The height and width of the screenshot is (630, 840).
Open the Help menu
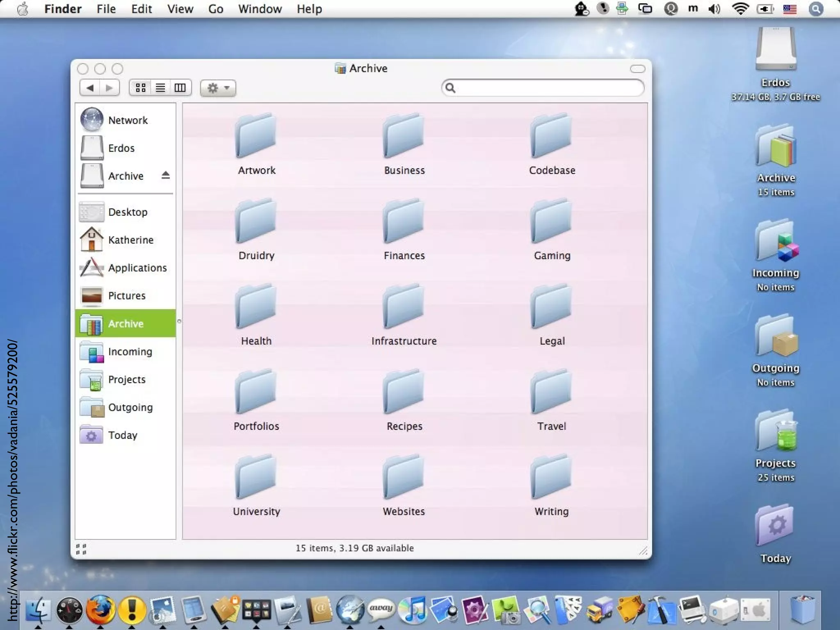coord(309,9)
